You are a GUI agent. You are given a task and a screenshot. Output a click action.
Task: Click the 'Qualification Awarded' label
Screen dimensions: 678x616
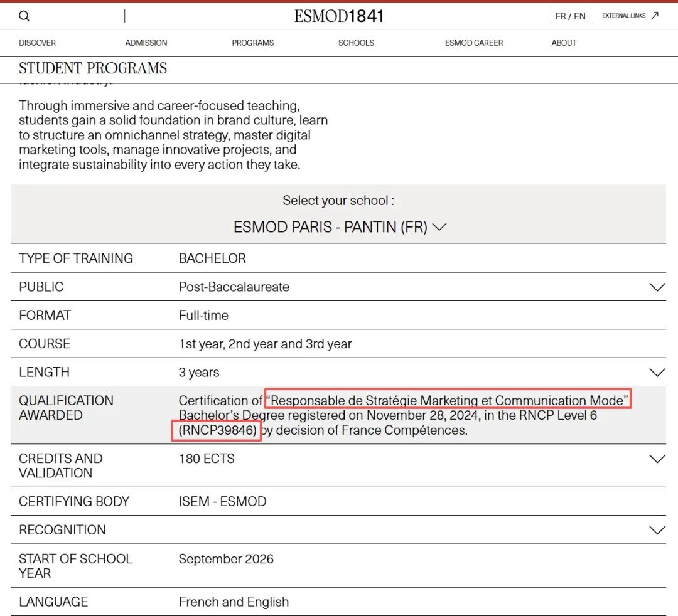point(66,408)
